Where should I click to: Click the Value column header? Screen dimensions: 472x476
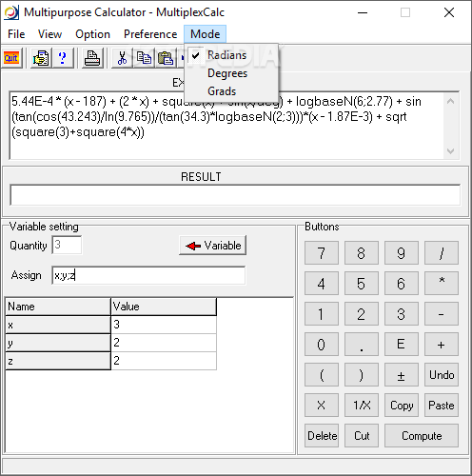tap(164, 307)
